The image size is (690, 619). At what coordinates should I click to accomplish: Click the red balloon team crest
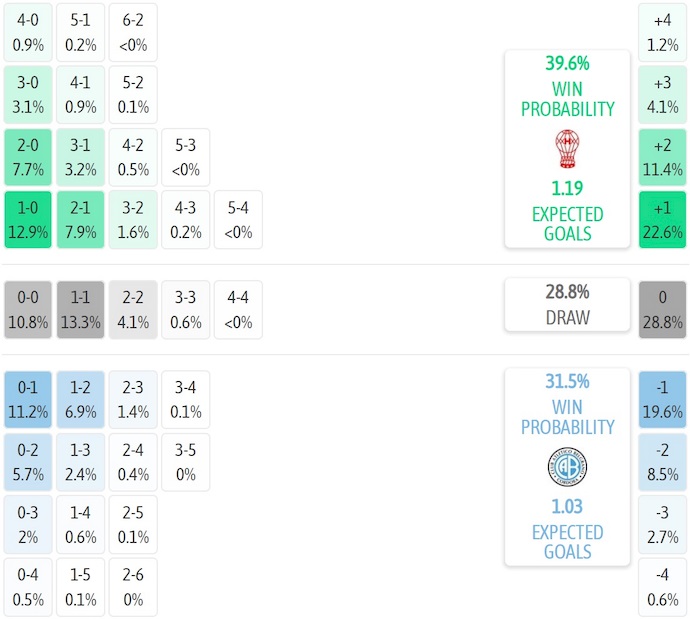click(x=567, y=149)
